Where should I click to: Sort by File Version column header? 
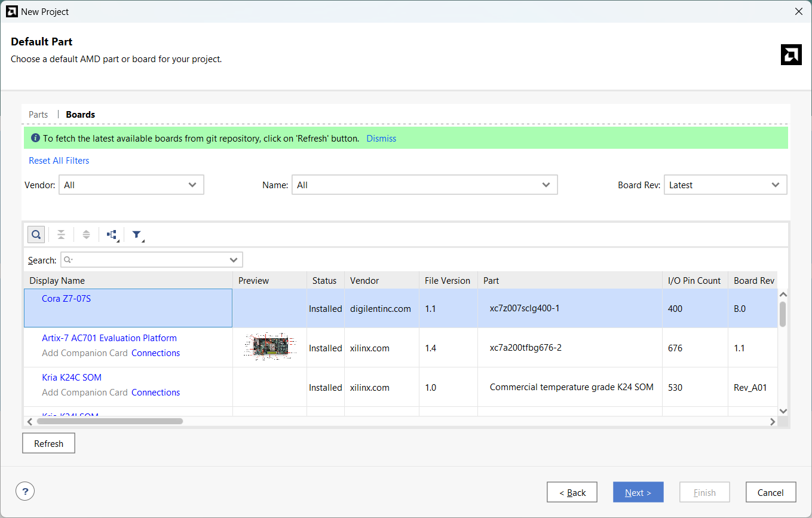pos(448,281)
